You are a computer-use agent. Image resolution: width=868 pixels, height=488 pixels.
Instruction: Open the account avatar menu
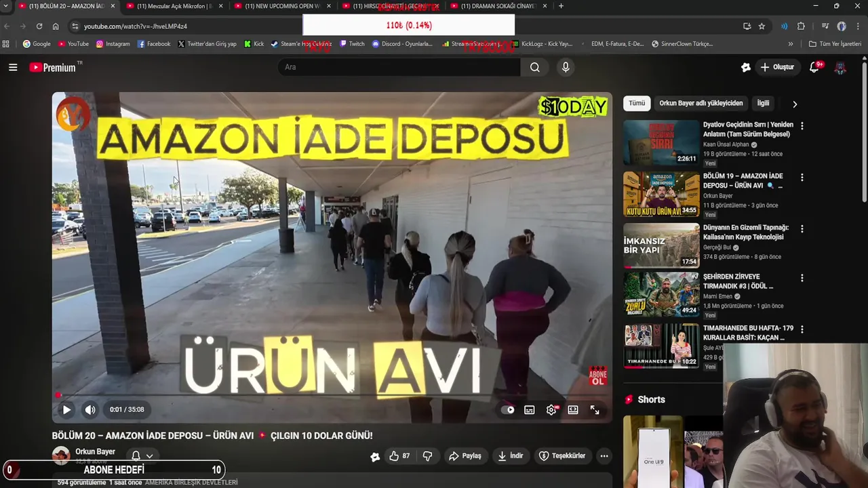click(840, 67)
